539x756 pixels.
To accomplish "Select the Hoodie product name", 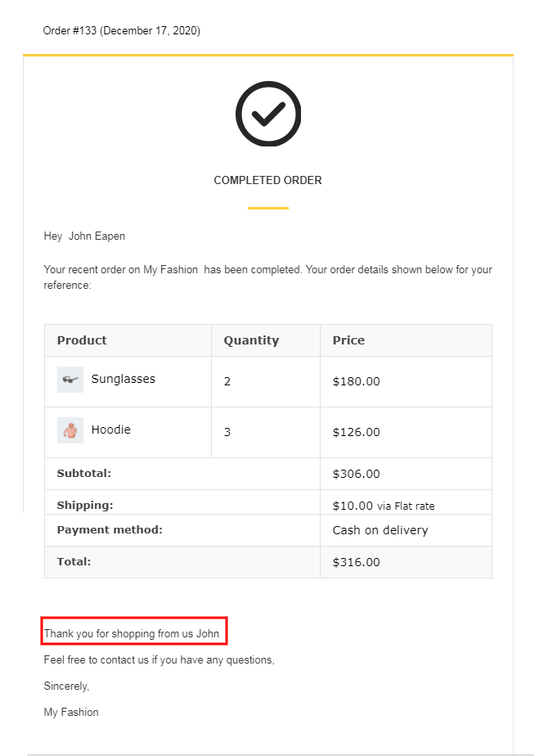I will (111, 430).
